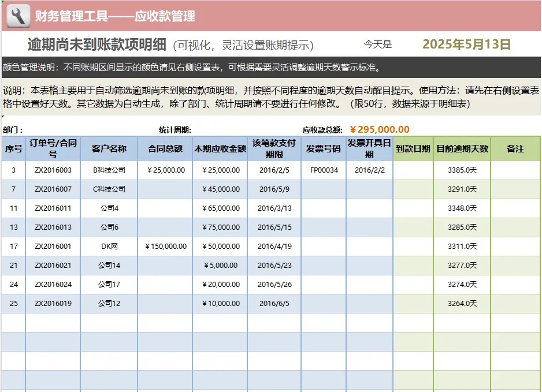Click overdue days 3285.0天
The height and width of the screenshot is (392, 542).
tap(462, 227)
